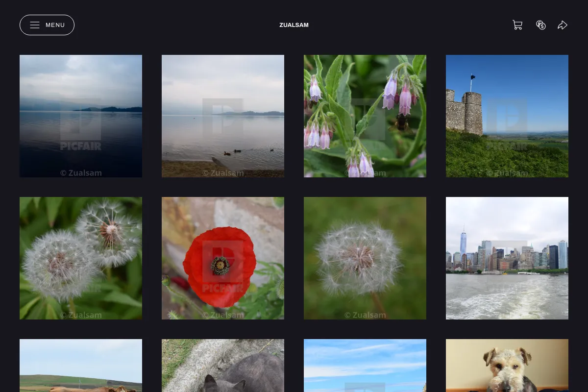Viewport: 588px width, 392px height.
Task: Open the purple comfrey flowers photo
Action: 365,116
